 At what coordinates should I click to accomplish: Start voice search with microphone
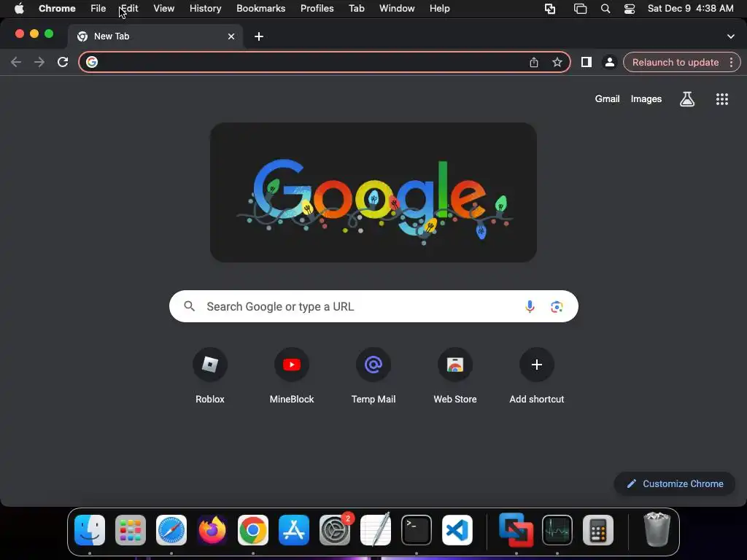pos(530,306)
